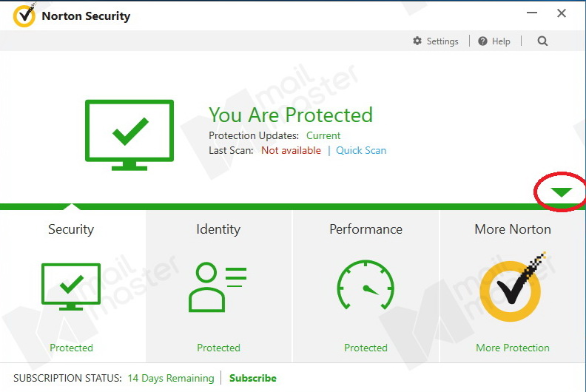Run a Quick Scan
The width and height of the screenshot is (586, 392).
(x=361, y=150)
